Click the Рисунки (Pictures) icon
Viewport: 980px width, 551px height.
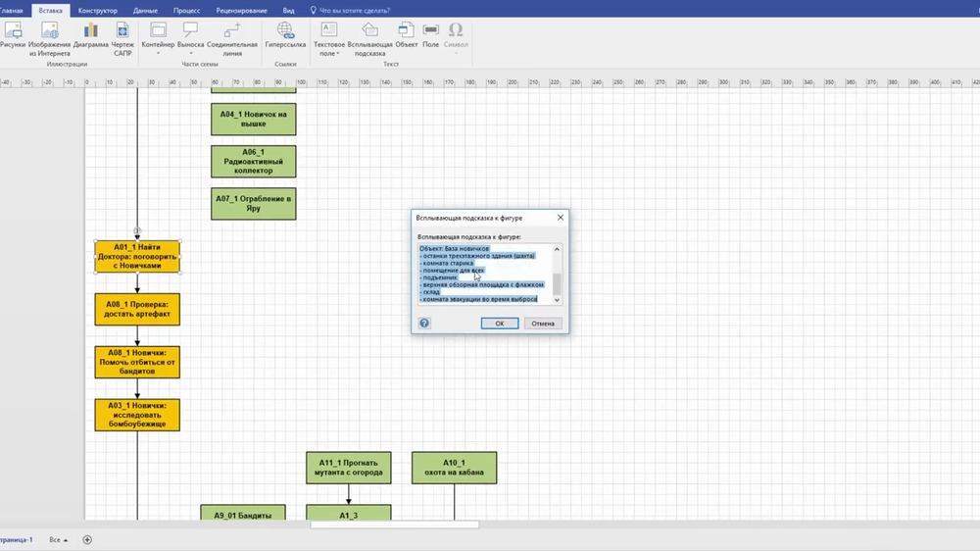click(12, 35)
